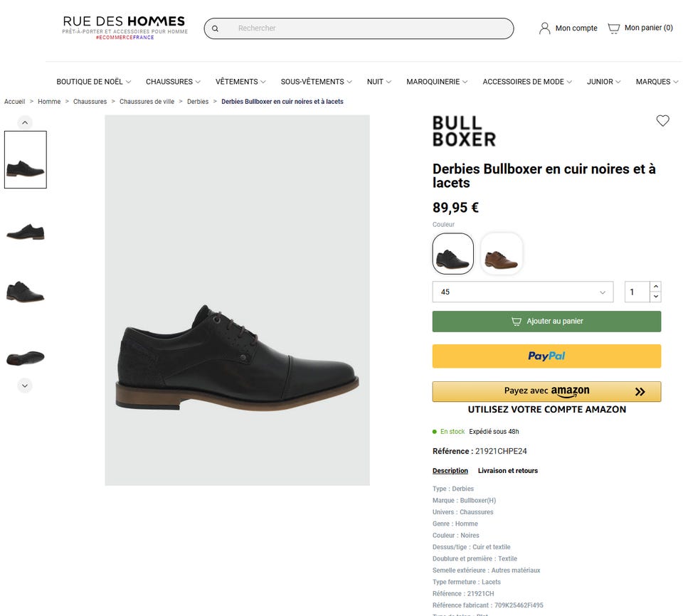
Task: Expand the Chaussures menu
Action: pyautogui.click(x=173, y=82)
